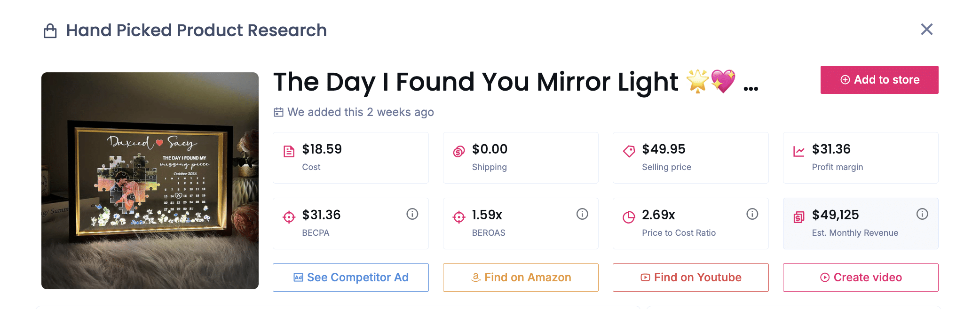Click the Shipping coins icon
Image resolution: width=980 pixels, height=309 pixels.
[x=459, y=151]
